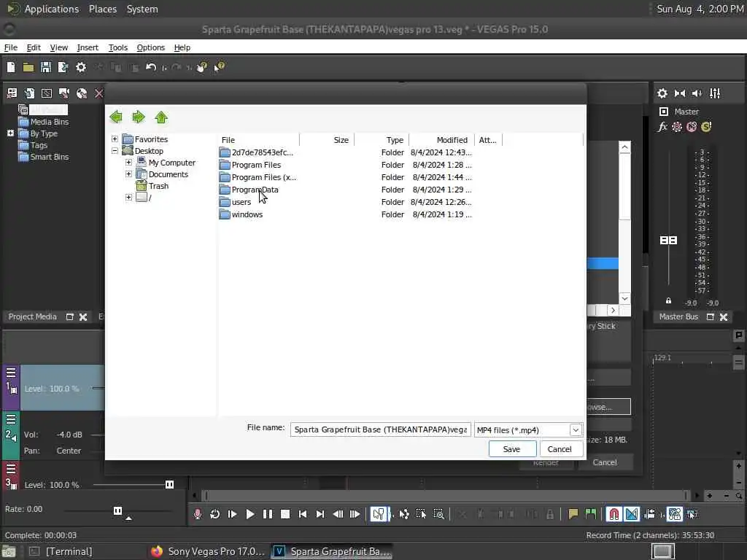The width and height of the screenshot is (747, 560).
Task: Go back with green left arrow
Action: tap(116, 117)
